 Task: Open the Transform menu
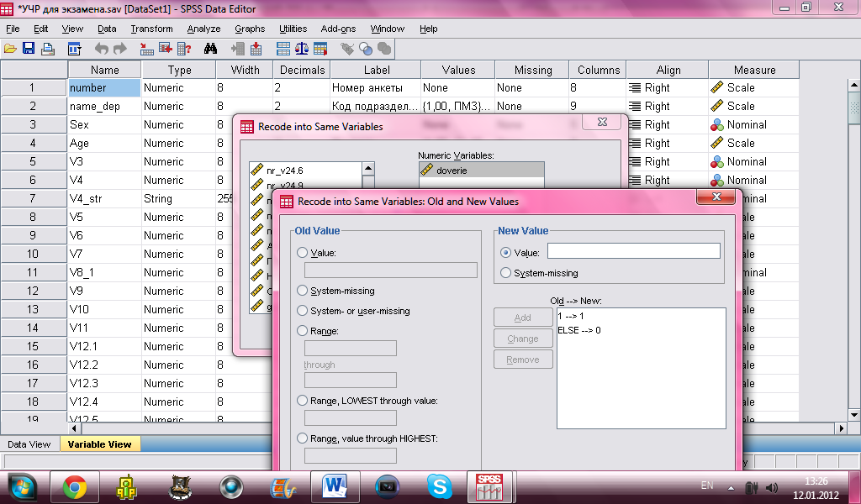click(x=151, y=29)
